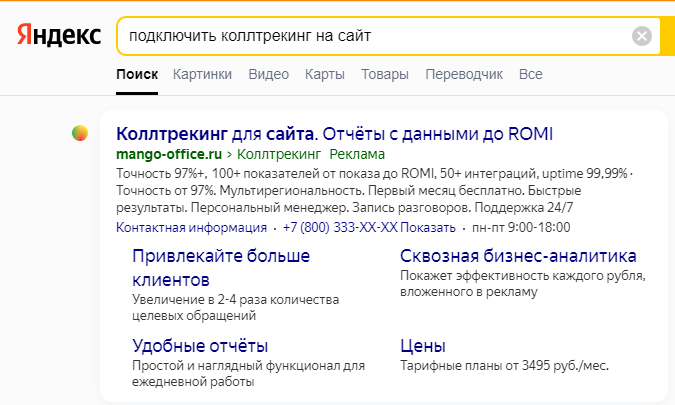
Task: Click the Яндекс logo
Action: [x=59, y=35]
